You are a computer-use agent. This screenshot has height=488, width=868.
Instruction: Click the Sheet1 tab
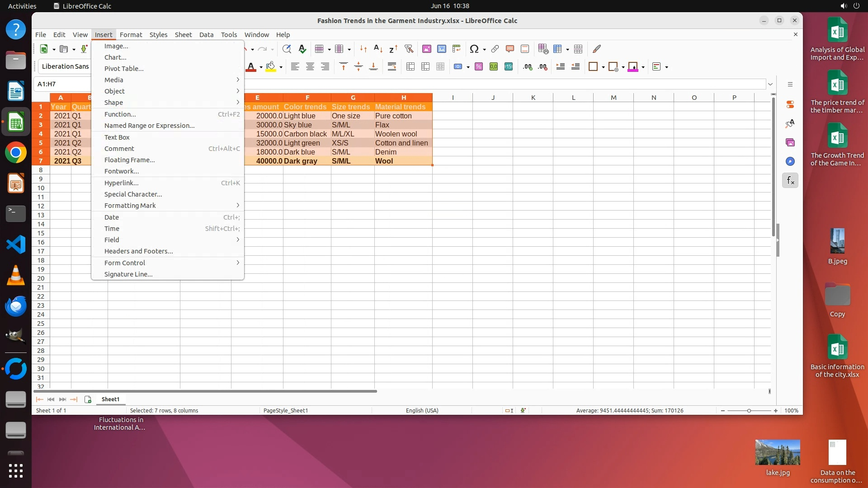coord(110,399)
